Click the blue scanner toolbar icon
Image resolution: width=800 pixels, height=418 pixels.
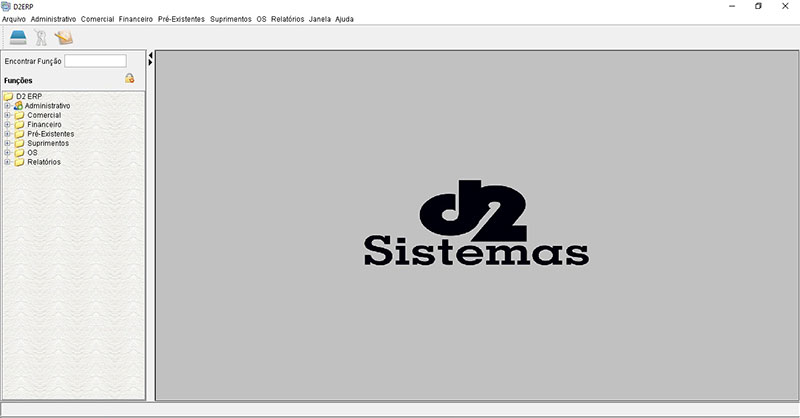18,38
